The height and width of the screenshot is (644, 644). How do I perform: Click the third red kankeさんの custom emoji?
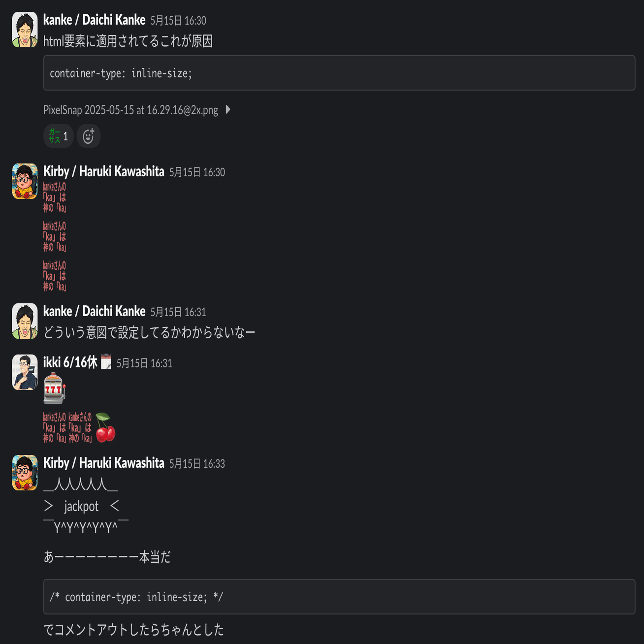(55, 276)
